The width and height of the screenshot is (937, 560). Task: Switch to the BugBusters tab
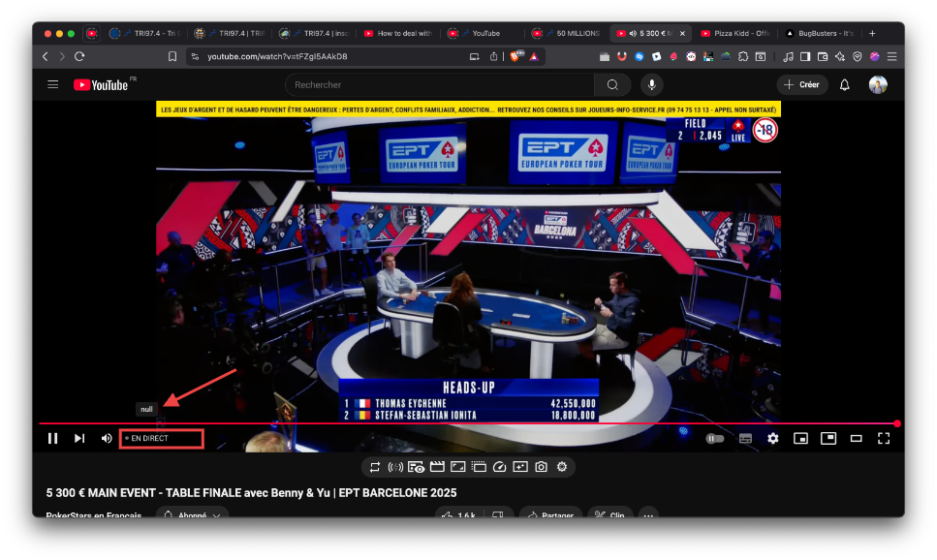point(820,33)
